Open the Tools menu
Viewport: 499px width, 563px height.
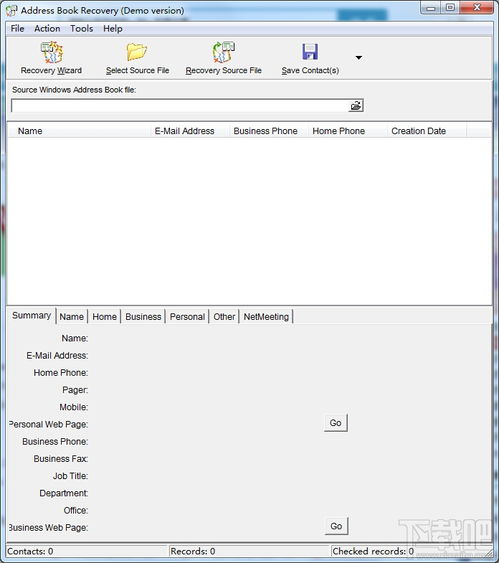point(81,28)
